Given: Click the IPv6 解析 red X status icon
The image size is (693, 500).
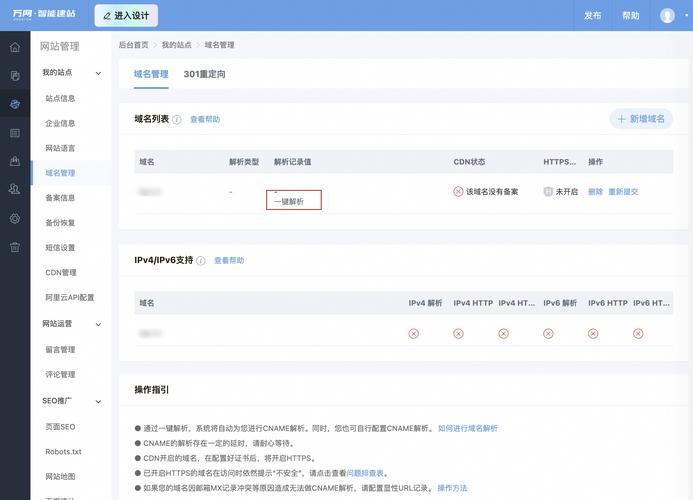Looking at the screenshot, I should coord(548,333).
